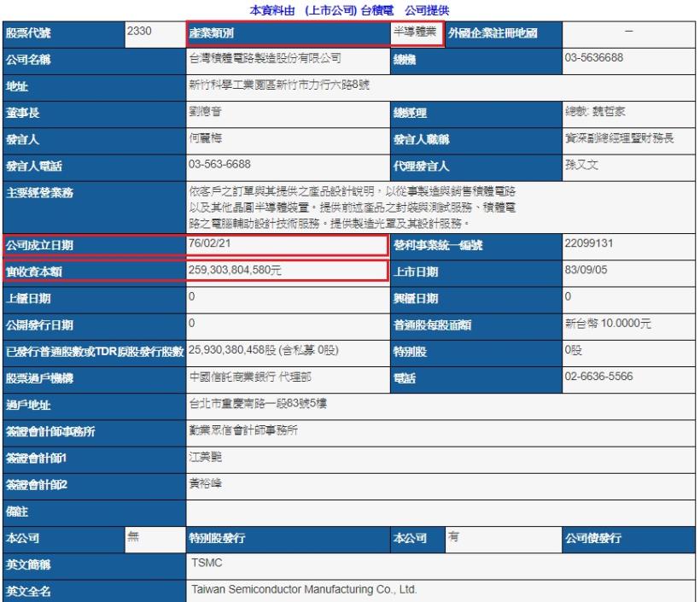Click the 特別股發行 label
This screenshot has width=700, height=602.
coord(217,538)
